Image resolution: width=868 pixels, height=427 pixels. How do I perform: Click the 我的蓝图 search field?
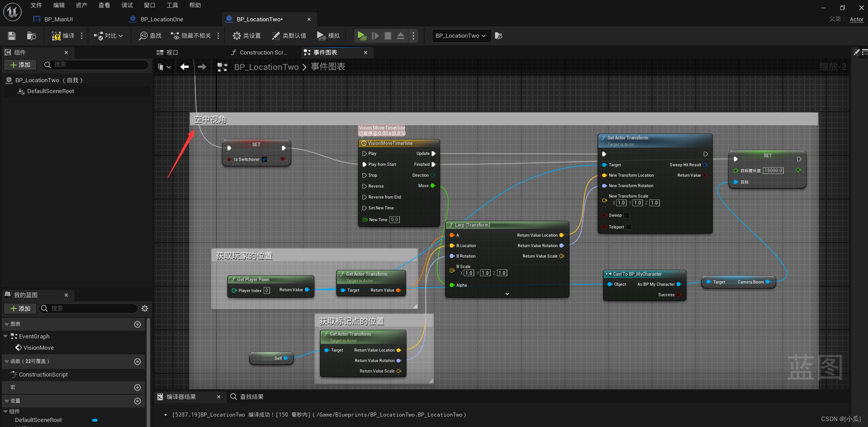[88, 308]
